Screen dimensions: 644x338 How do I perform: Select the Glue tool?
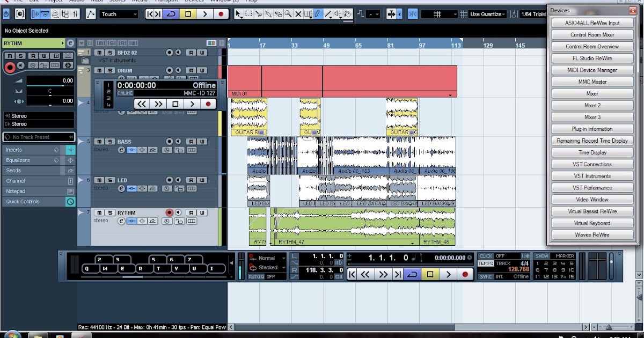tap(268, 14)
